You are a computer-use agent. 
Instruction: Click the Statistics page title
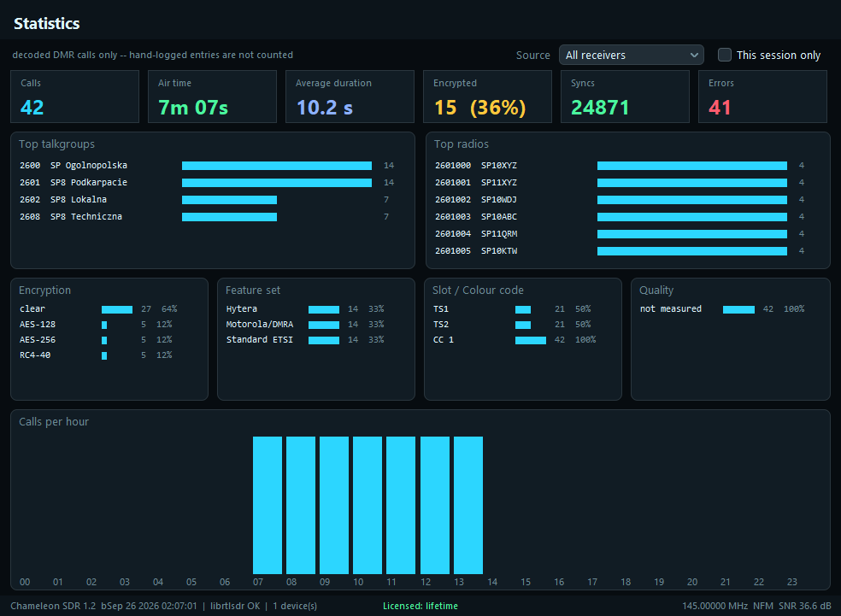(x=47, y=24)
